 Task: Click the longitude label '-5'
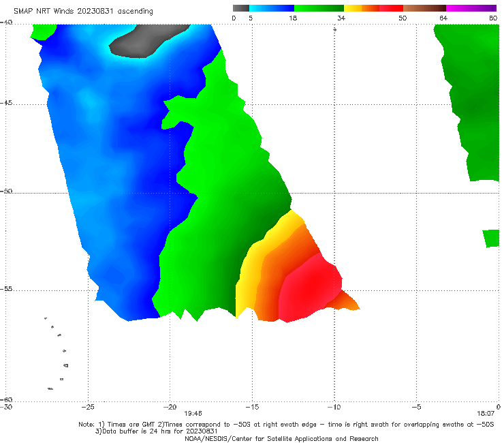(x=416, y=407)
